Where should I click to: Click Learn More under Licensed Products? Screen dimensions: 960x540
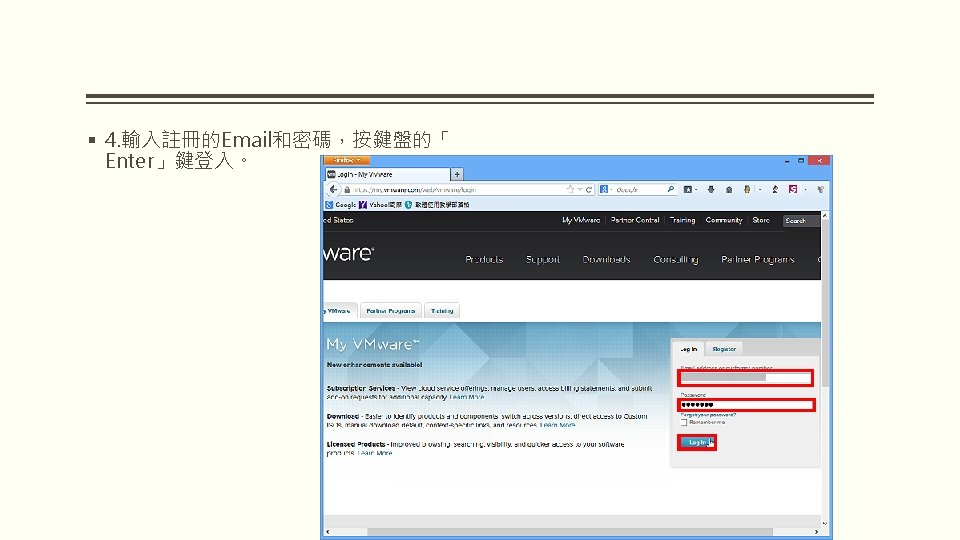tap(375, 453)
